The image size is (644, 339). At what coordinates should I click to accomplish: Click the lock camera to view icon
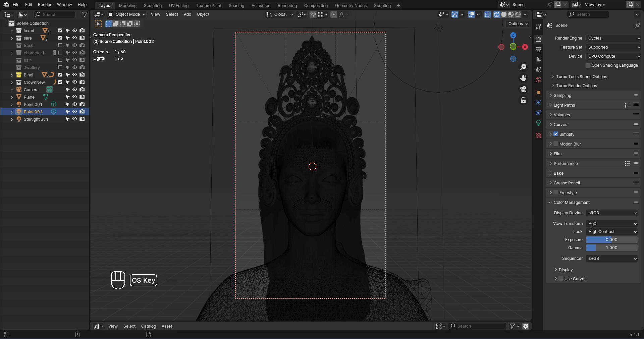click(523, 100)
